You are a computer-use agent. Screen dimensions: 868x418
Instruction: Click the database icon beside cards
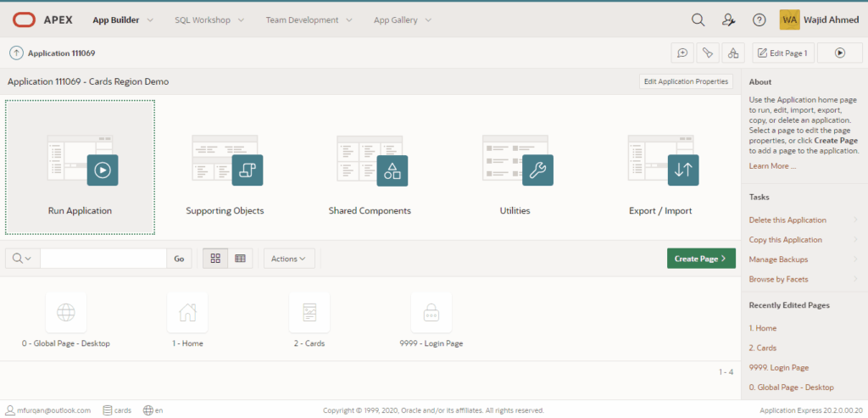[x=108, y=410]
